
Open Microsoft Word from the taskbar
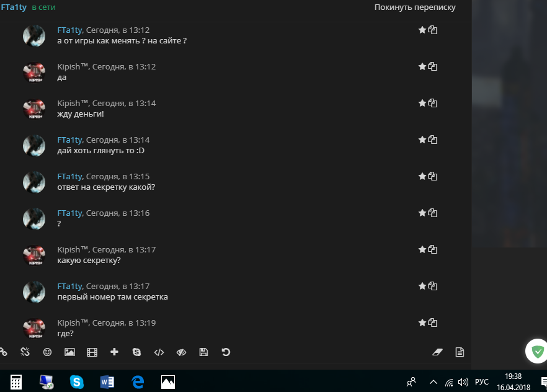tap(107, 382)
